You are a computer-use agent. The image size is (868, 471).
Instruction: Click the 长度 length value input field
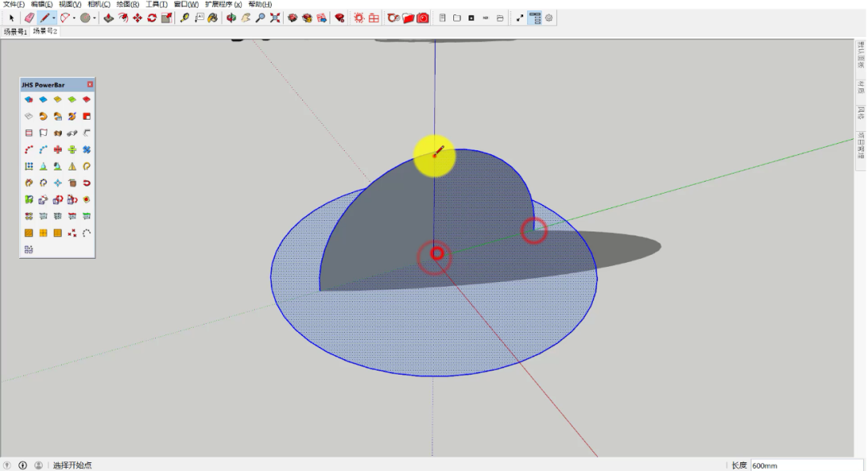pos(807,466)
